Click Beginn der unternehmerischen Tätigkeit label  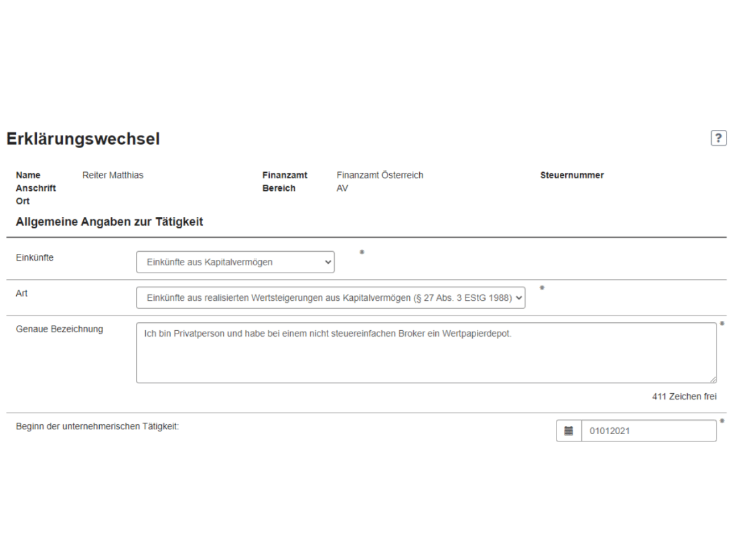pyautogui.click(x=97, y=426)
